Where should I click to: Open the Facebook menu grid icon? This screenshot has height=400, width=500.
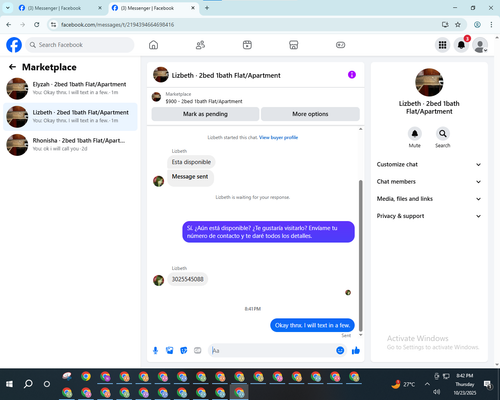pos(442,45)
